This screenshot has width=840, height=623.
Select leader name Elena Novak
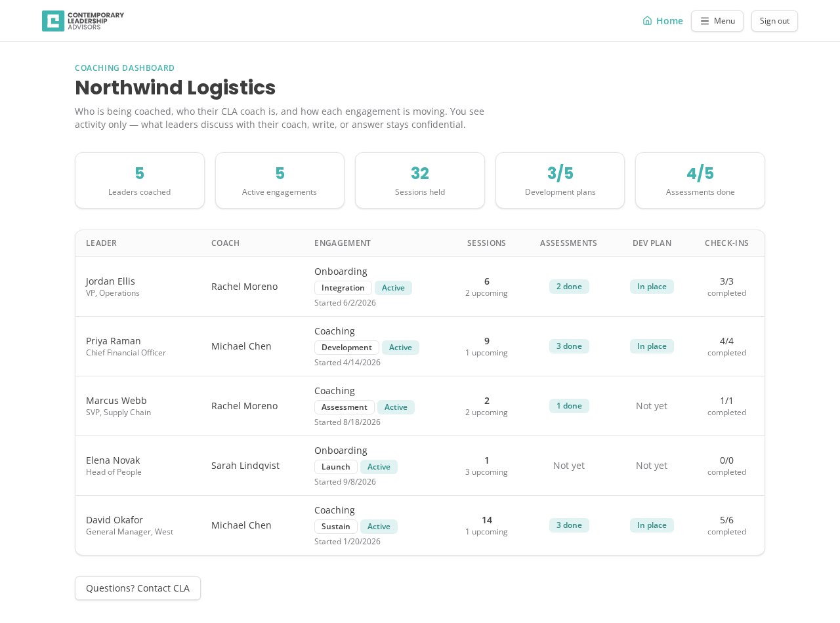[x=113, y=460]
